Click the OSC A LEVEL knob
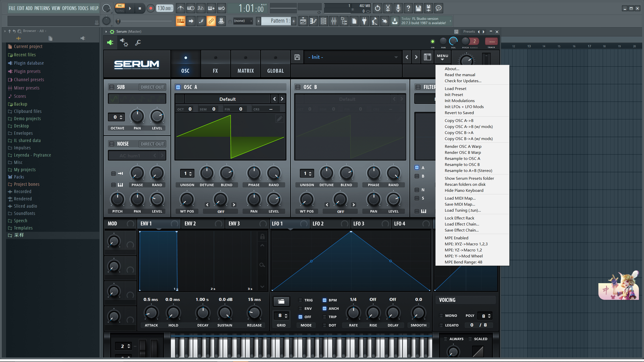The image size is (644, 362). tap(274, 199)
